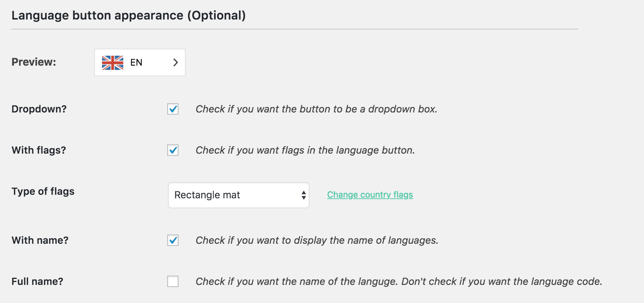
Task: Click the chevron arrow in preview button
Action: click(x=175, y=63)
